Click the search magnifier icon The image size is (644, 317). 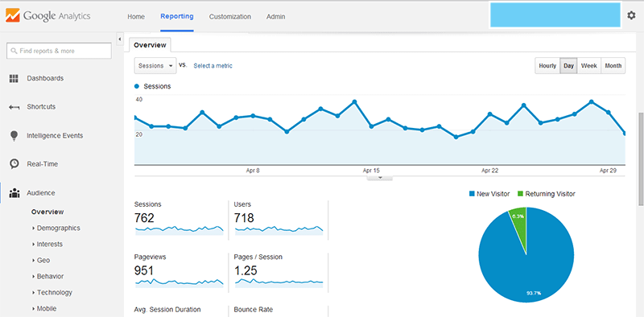pos(14,51)
